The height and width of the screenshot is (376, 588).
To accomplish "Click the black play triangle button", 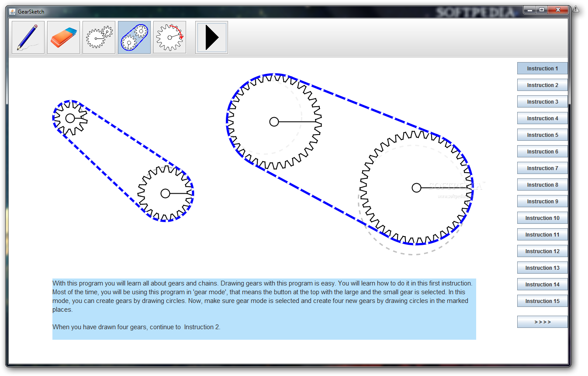I will pyautogui.click(x=211, y=38).
